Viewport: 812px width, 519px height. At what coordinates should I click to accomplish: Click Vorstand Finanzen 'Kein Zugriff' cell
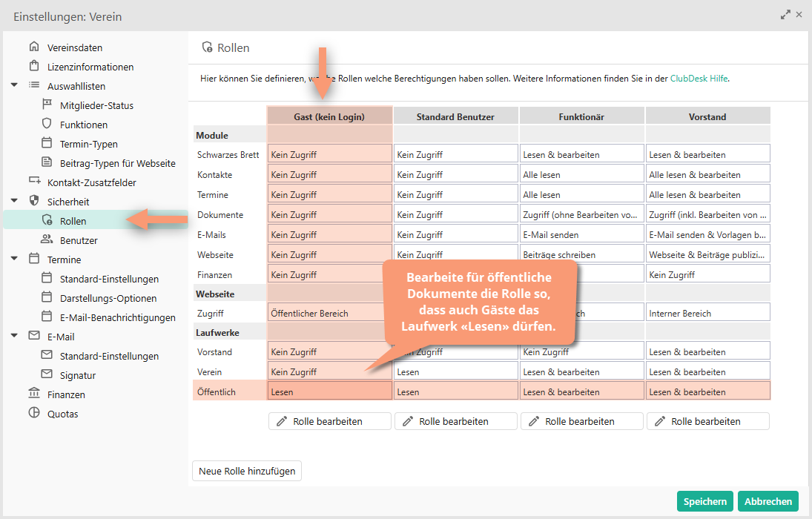click(x=708, y=274)
